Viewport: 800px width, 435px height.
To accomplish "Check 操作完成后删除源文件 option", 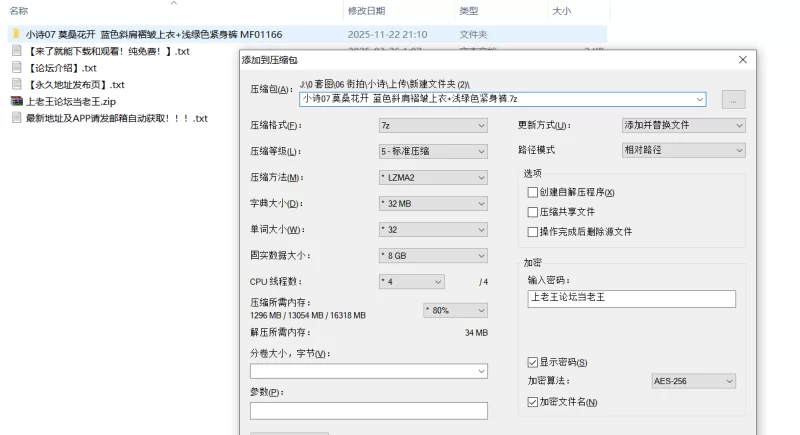I will [533, 232].
